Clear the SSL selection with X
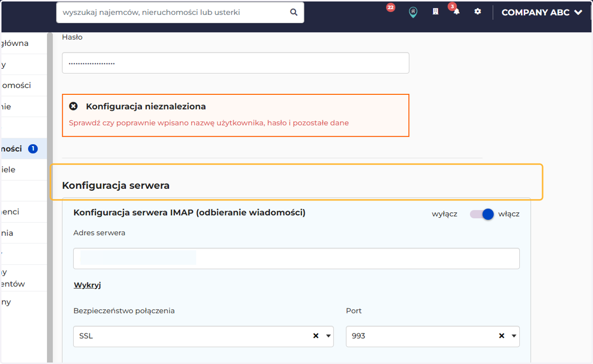Screen dimensions: 593x364 pyautogui.click(x=316, y=336)
